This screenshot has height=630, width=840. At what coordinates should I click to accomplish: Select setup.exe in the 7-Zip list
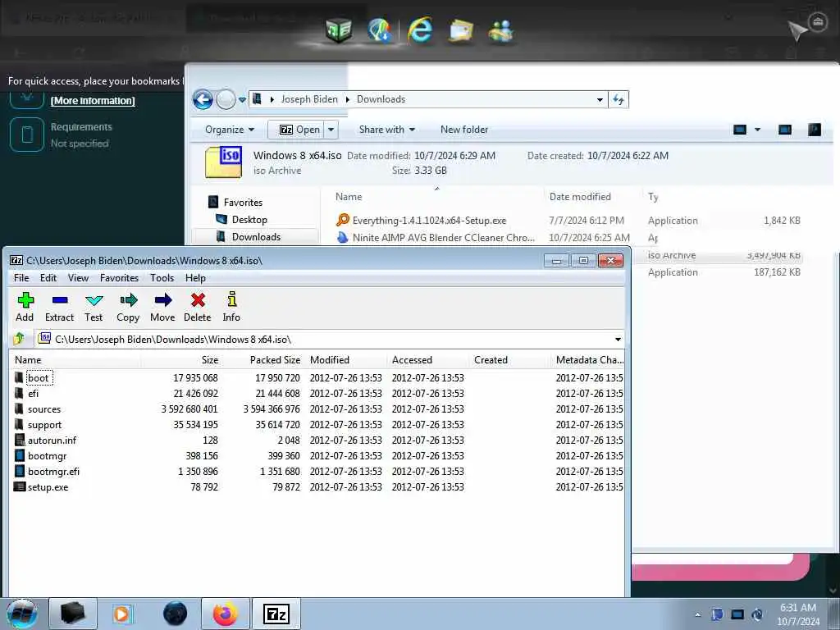click(48, 487)
